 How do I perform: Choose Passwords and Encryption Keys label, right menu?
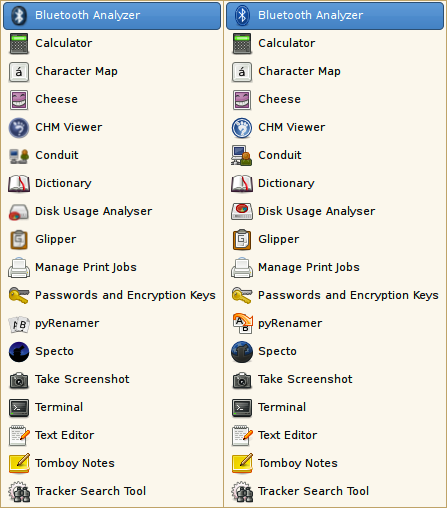[x=348, y=296]
